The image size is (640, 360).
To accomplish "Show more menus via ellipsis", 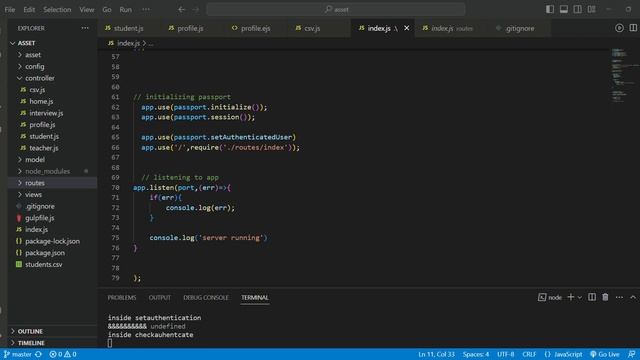I will tap(146, 9).
